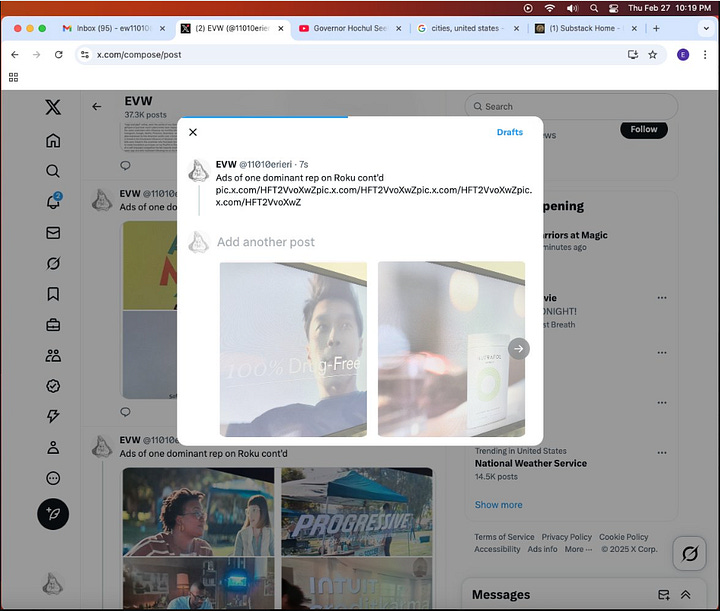Open Communities people icon in sidebar
This screenshot has height=611, width=720.
(x=53, y=355)
